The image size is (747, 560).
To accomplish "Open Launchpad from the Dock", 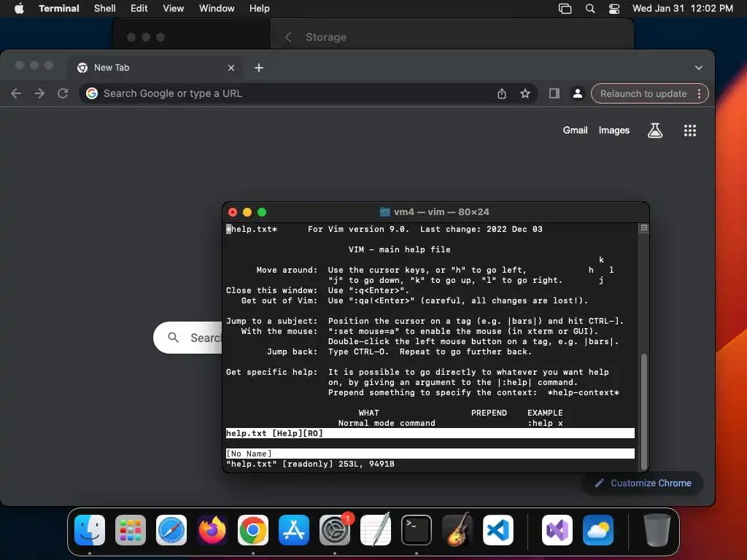I will pyautogui.click(x=131, y=530).
